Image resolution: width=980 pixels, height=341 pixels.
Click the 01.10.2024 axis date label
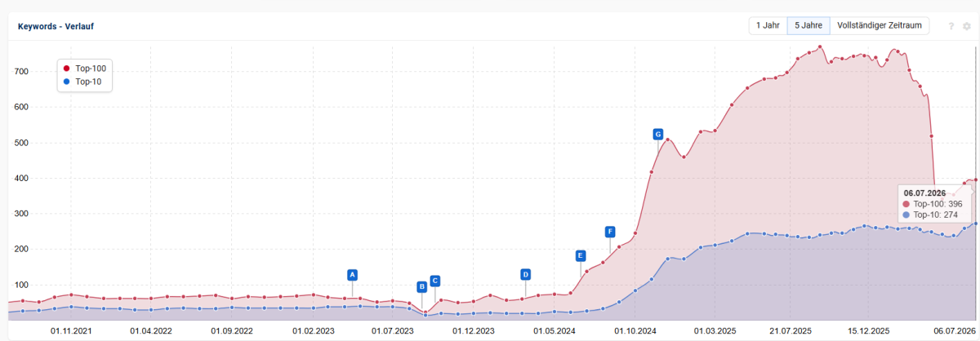point(635,331)
